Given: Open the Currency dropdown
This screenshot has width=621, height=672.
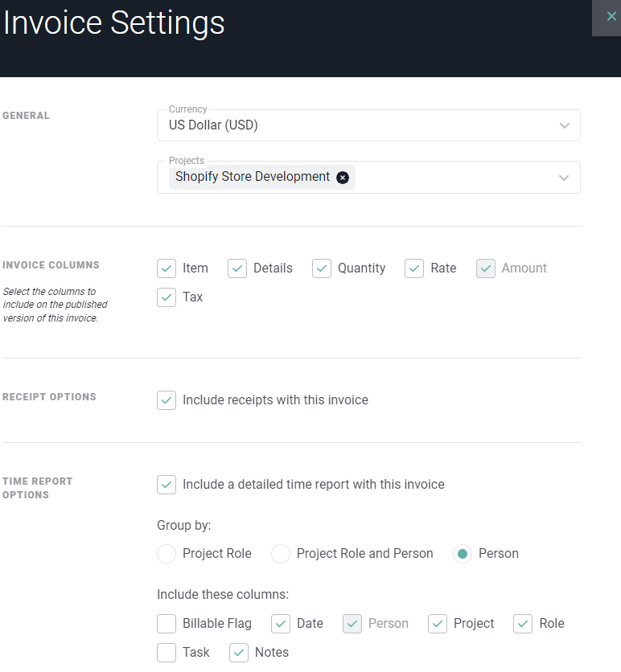Looking at the screenshot, I should [368, 125].
